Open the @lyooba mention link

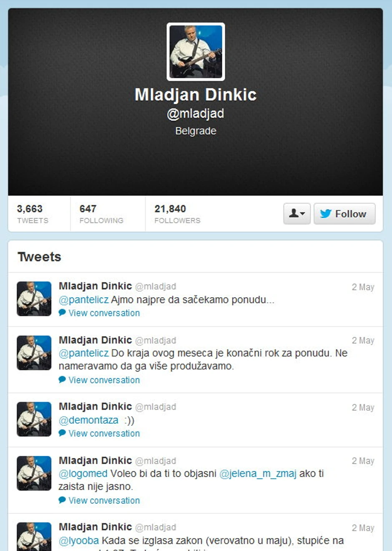coord(79,541)
